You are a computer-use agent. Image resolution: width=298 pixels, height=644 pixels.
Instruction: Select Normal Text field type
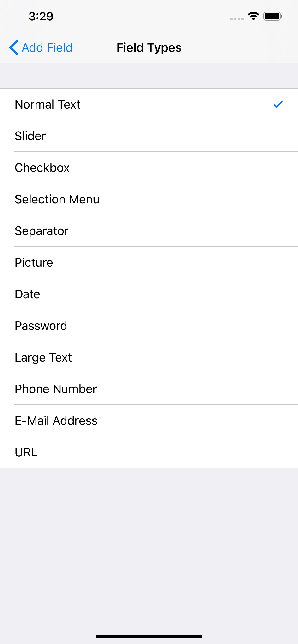(149, 104)
